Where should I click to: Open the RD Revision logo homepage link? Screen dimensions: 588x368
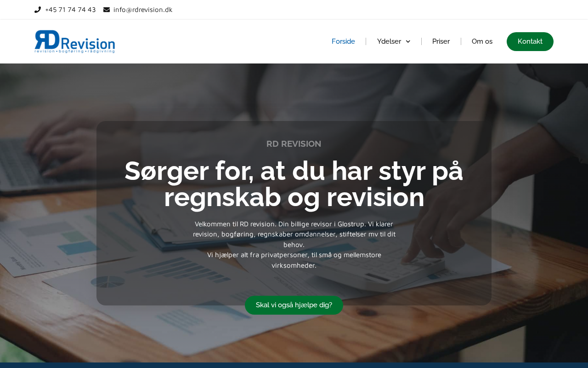point(75,41)
